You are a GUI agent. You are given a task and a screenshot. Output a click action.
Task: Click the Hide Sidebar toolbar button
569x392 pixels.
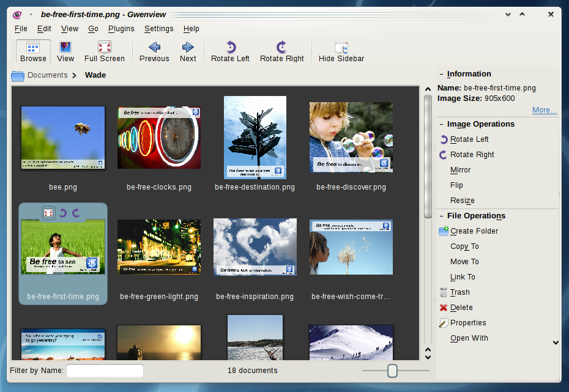[341, 51]
